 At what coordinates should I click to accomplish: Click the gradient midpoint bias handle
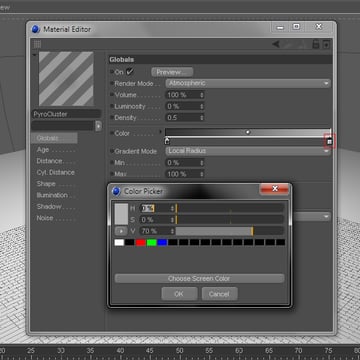tap(248, 132)
